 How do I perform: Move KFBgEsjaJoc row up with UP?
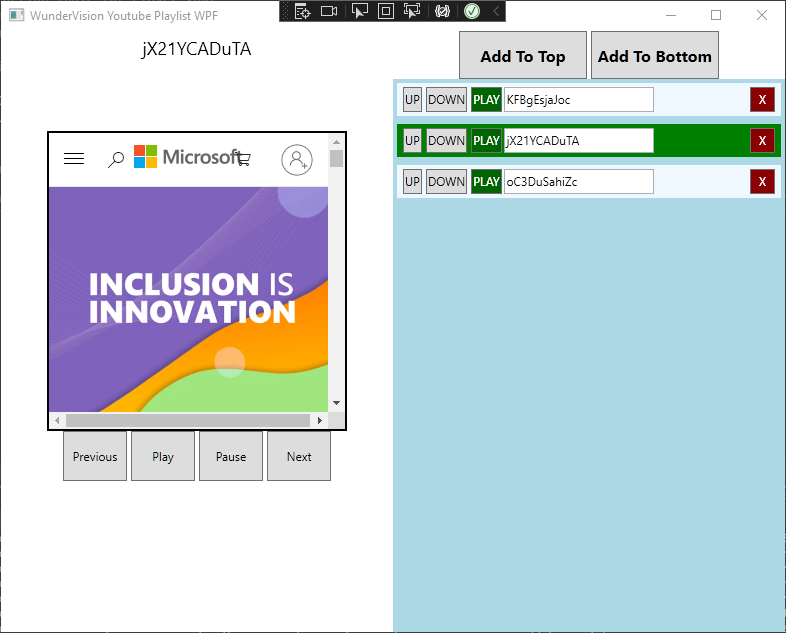(x=412, y=100)
